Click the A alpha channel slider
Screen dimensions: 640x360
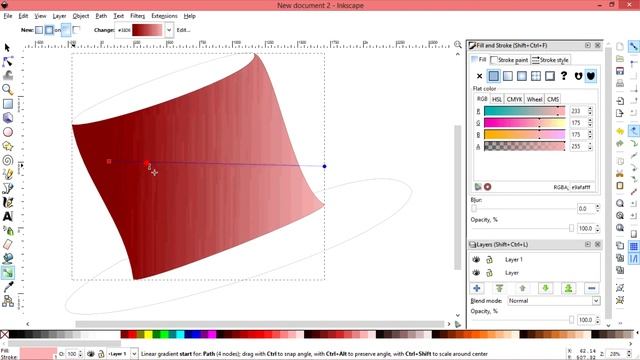point(524,146)
